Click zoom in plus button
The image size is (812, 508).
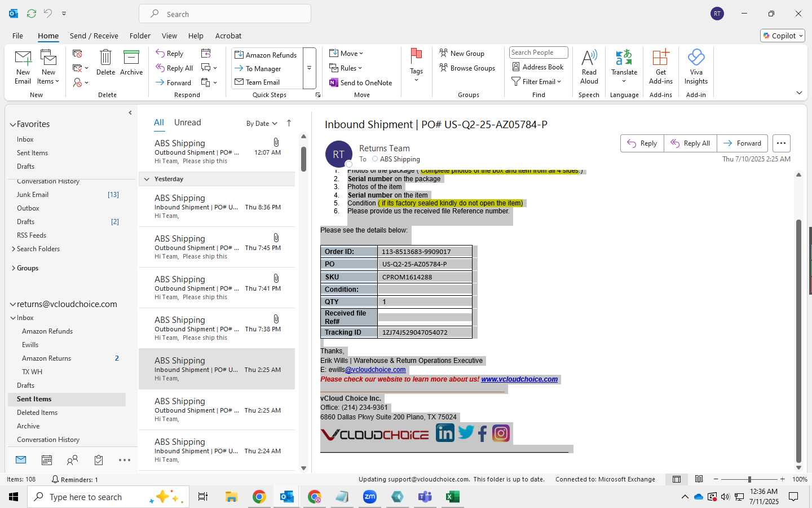[x=783, y=479]
